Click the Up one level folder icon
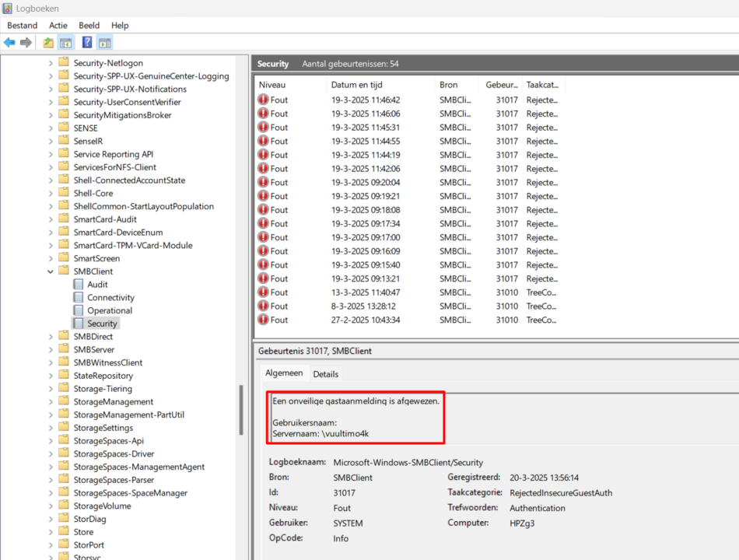Screen dimensions: 739x560 click(48, 43)
